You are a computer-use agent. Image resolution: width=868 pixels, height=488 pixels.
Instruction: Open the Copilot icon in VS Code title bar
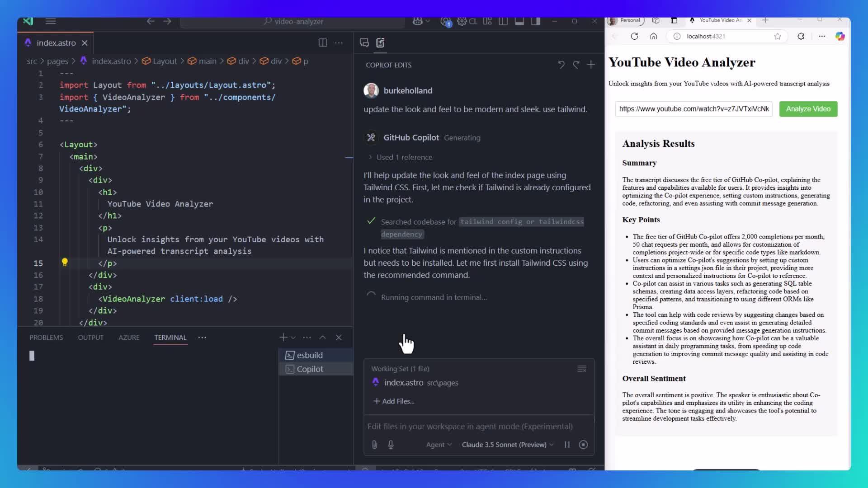pos(417,21)
